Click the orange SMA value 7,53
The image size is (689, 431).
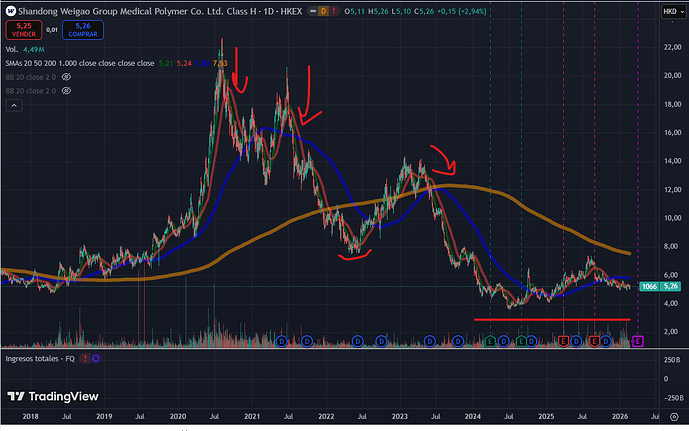[220, 63]
